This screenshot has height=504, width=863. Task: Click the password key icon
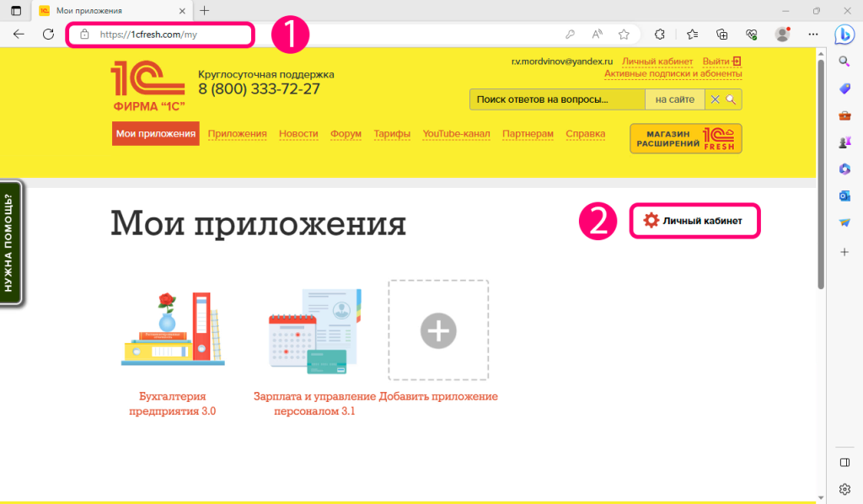click(571, 34)
